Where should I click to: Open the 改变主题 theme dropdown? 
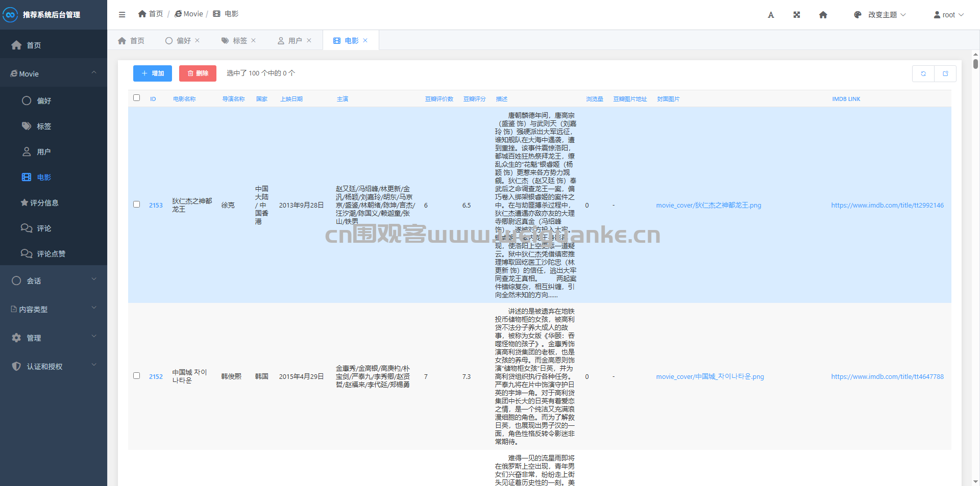point(879,15)
